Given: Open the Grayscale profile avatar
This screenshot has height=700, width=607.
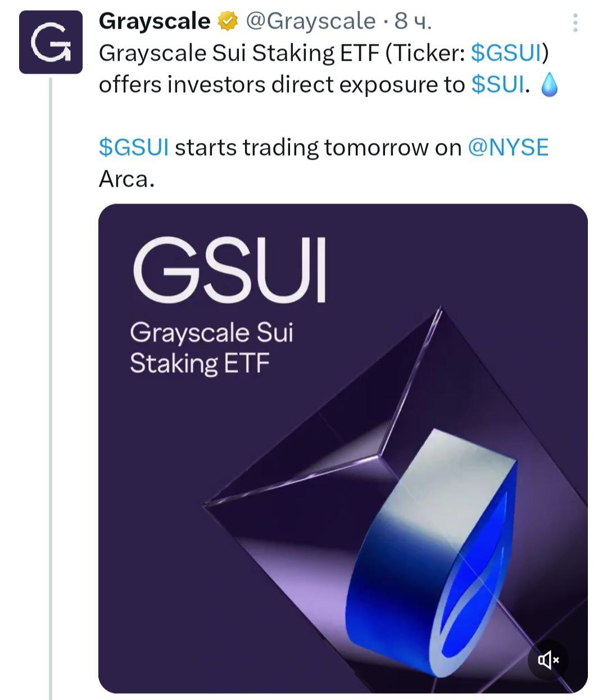Looking at the screenshot, I should [51, 42].
